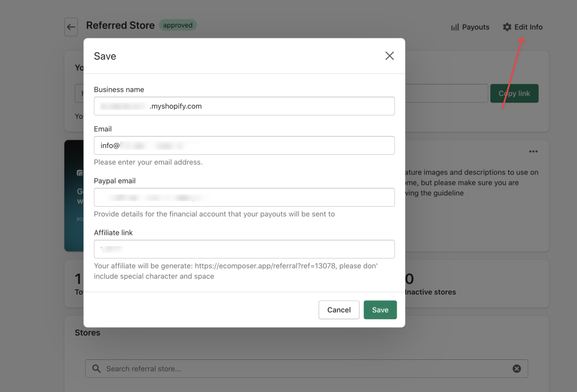
Task: Click the Email field label
Action: click(103, 129)
